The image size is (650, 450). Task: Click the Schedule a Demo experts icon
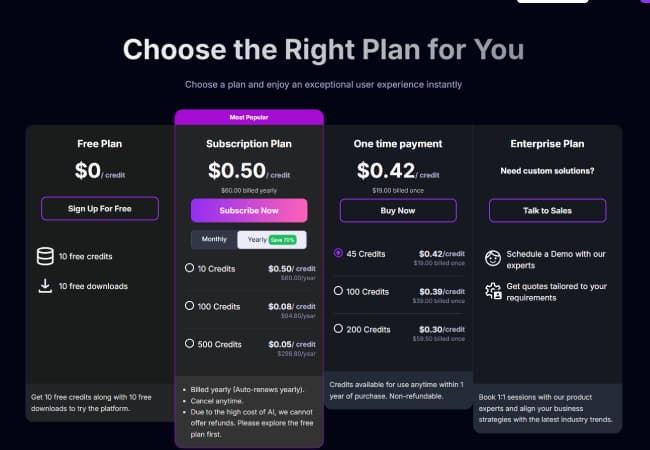tap(493, 258)
